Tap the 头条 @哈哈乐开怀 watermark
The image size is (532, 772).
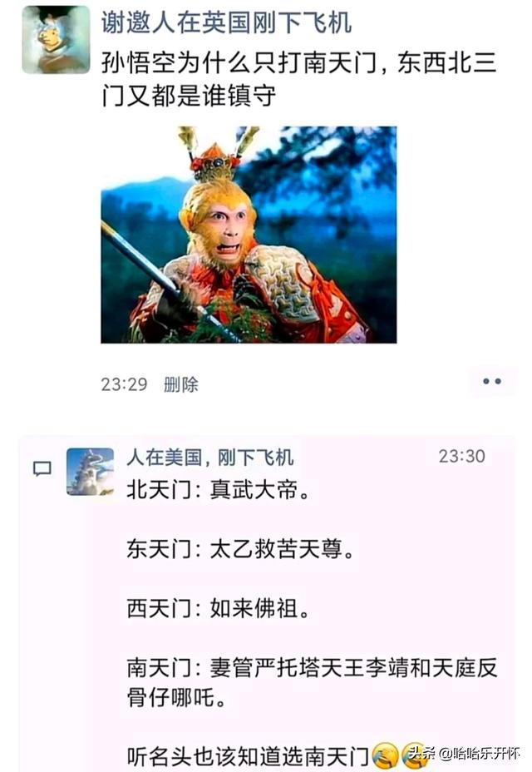(x=464, y=754)
